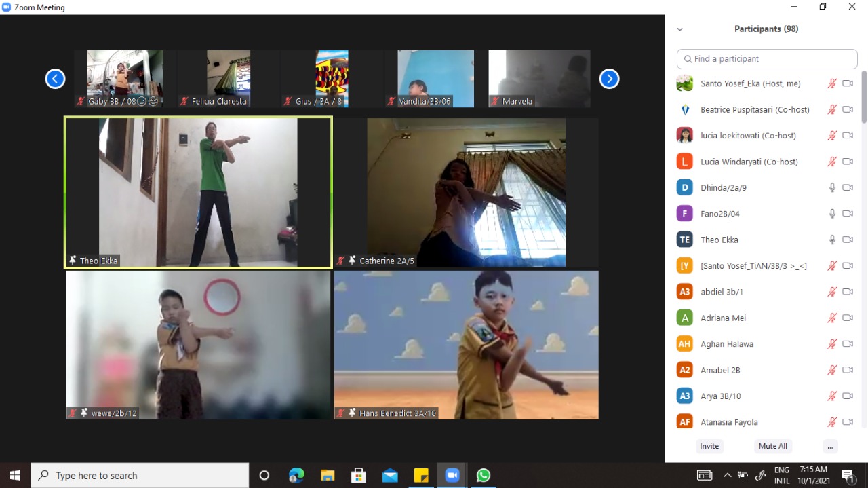This screenshot has width=868, height=488.
Task: Click the pin icon on Theo Ekka's video
Action: pos(73,261)
